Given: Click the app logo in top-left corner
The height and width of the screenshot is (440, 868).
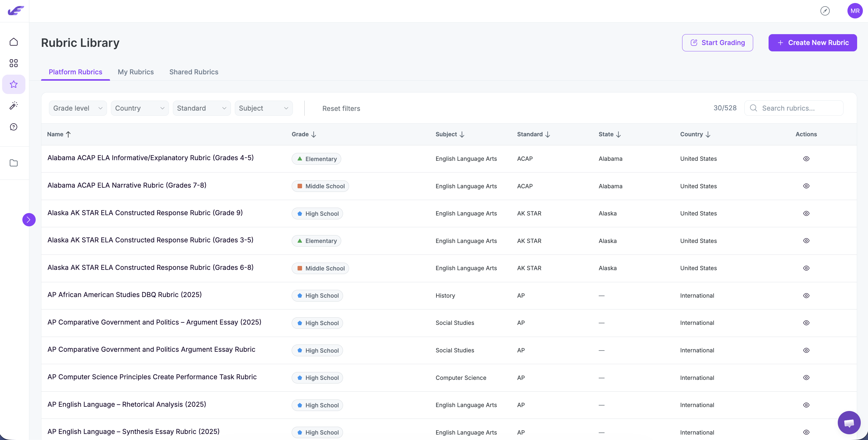Looking at the screenshot, I should 16,11.
